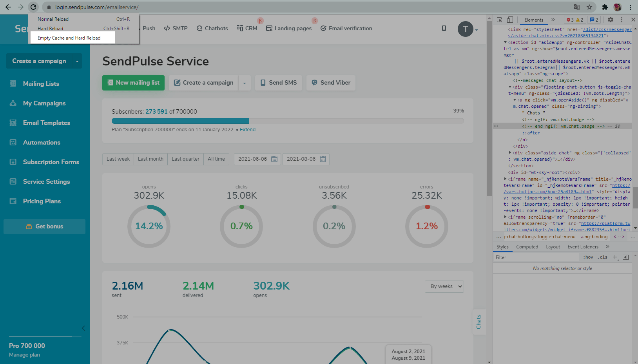Click the Filter styles input field
The width and height of the screenshot is (638, 364).
(x=536, y=257)
